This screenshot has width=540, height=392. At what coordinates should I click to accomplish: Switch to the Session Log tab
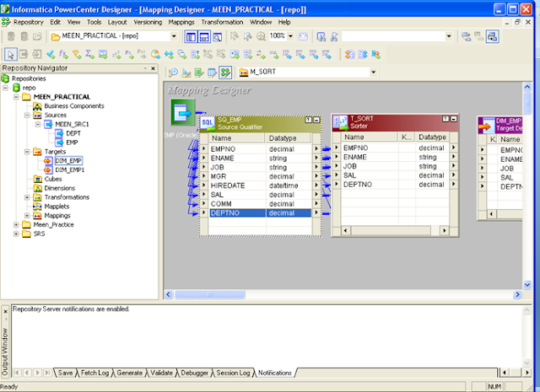(x=233, y=373)
